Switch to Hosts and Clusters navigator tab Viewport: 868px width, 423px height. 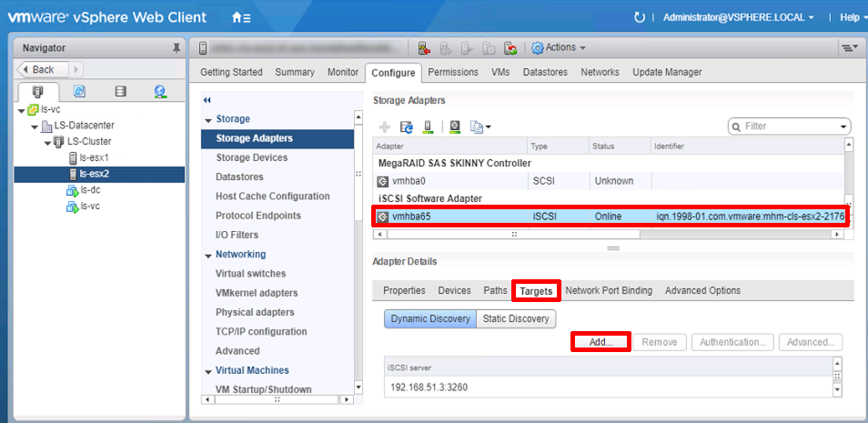click(x=37, y=91)
